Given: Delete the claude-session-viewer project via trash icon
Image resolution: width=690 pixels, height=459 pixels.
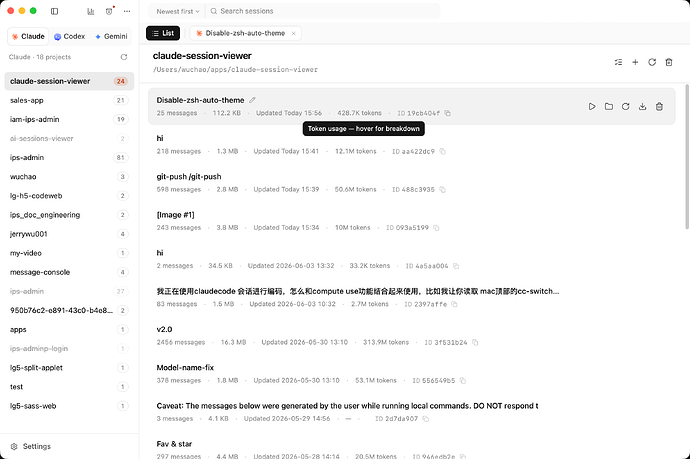Looking at the screenshot, I should (x=669, y=62).
